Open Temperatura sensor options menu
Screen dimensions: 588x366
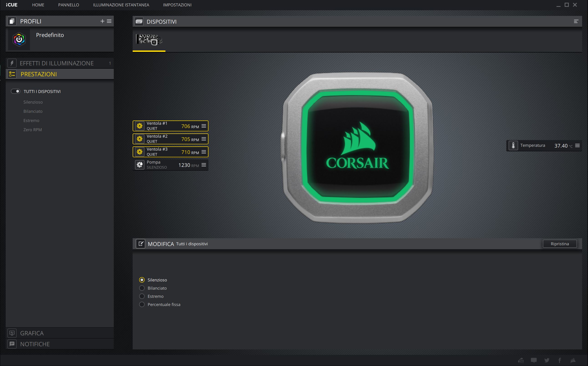[577, 145]
